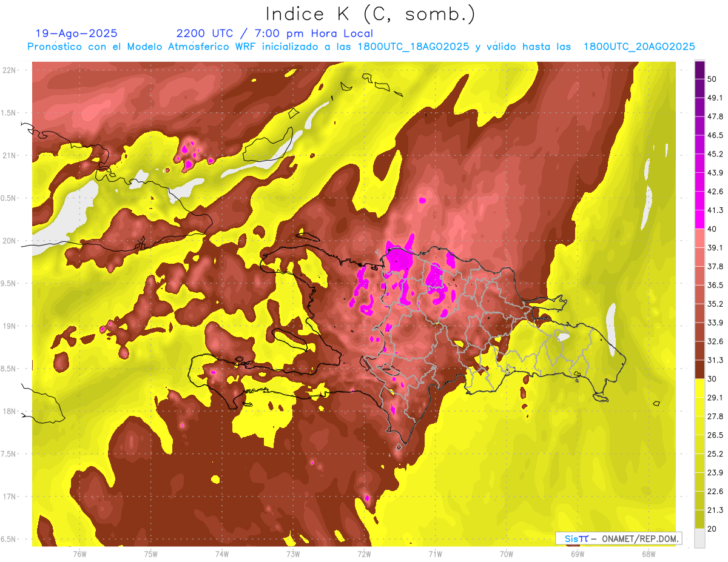The height and width of the screenshot is (562, 728).
Task: Click the map title 'Indice K (C, somb.)'
Action: (x=370, y=15)
